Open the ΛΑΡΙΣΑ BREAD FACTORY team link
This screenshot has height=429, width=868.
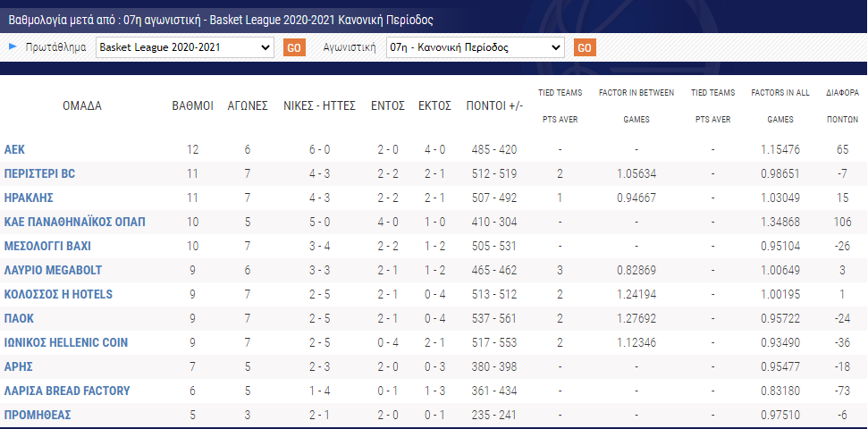pyautogui.click(x=67, y=391)
